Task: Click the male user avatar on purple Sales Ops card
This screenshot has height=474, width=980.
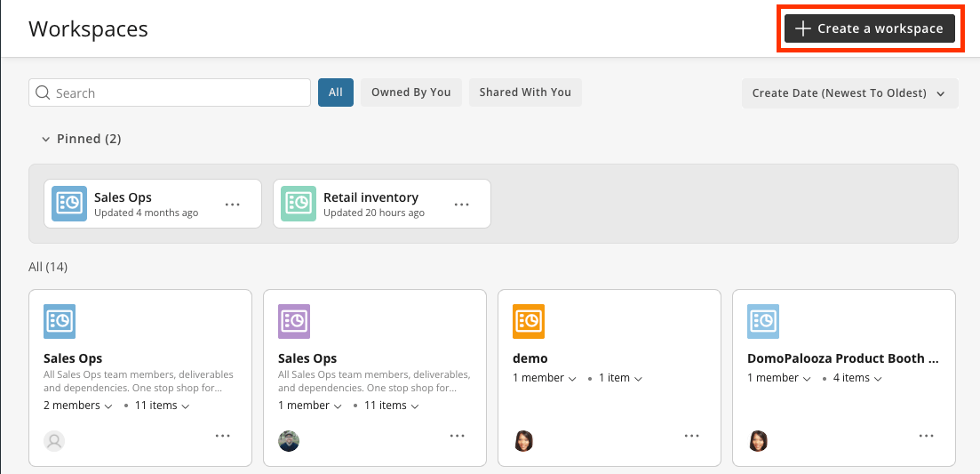Action: pos(289,441)
